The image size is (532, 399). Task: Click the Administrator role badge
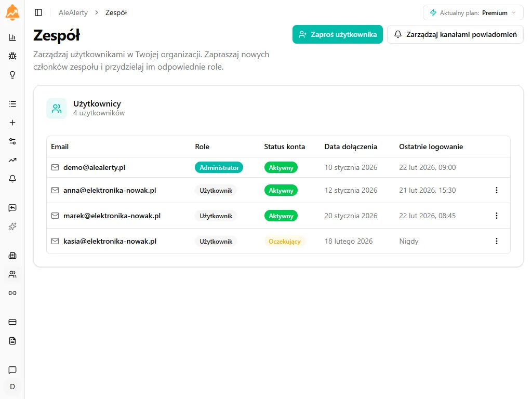pos(219,168)
